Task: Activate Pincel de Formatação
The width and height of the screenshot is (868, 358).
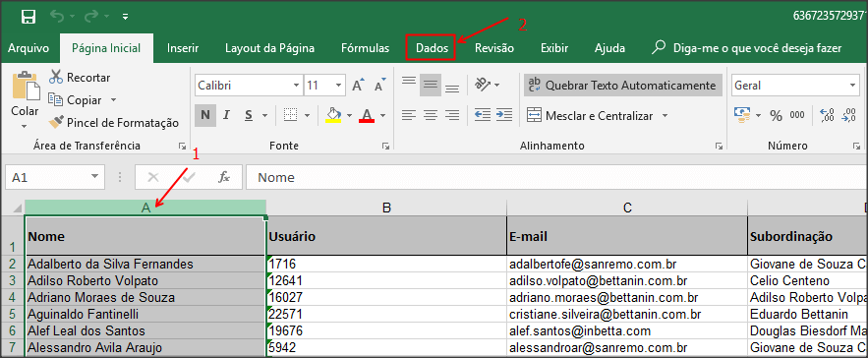Action: coord(113,123)
